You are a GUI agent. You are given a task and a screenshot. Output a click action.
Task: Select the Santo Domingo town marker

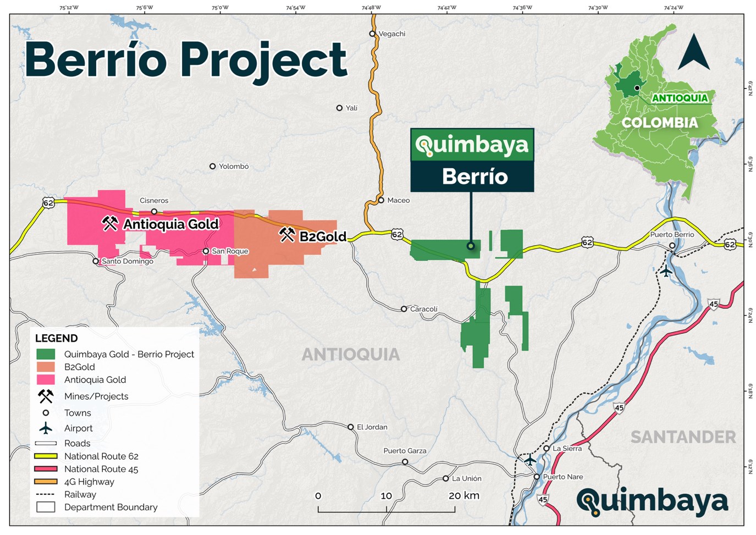[96, 261]
